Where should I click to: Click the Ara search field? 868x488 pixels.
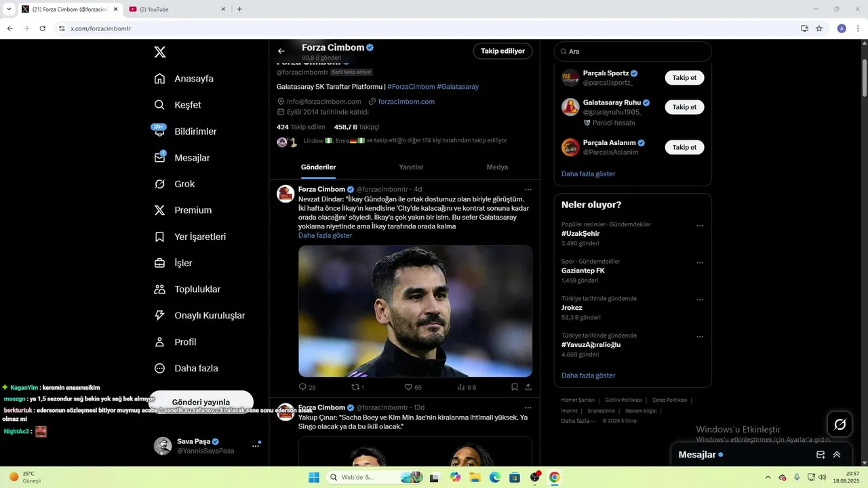pyautogui.click(x=633, y=52)
